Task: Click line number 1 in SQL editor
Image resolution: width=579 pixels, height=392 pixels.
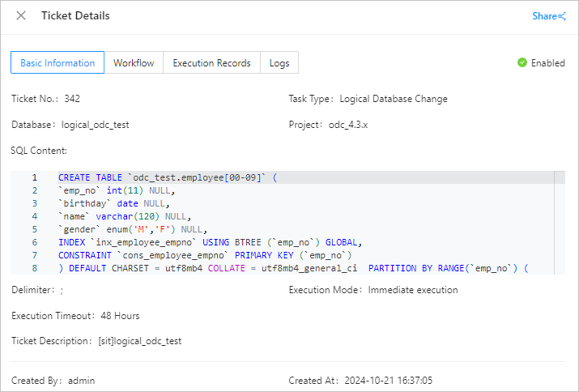Action: [x=34, y=177]
